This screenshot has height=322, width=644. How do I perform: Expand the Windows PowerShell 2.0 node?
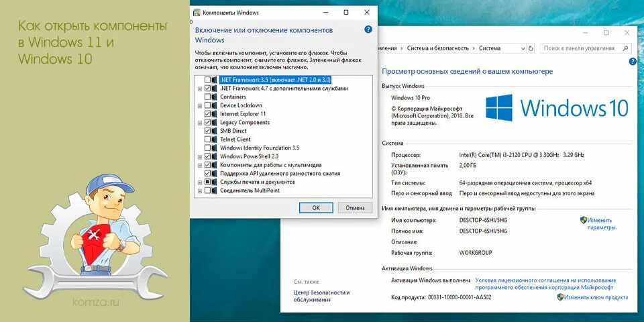(x=200, y=156)
